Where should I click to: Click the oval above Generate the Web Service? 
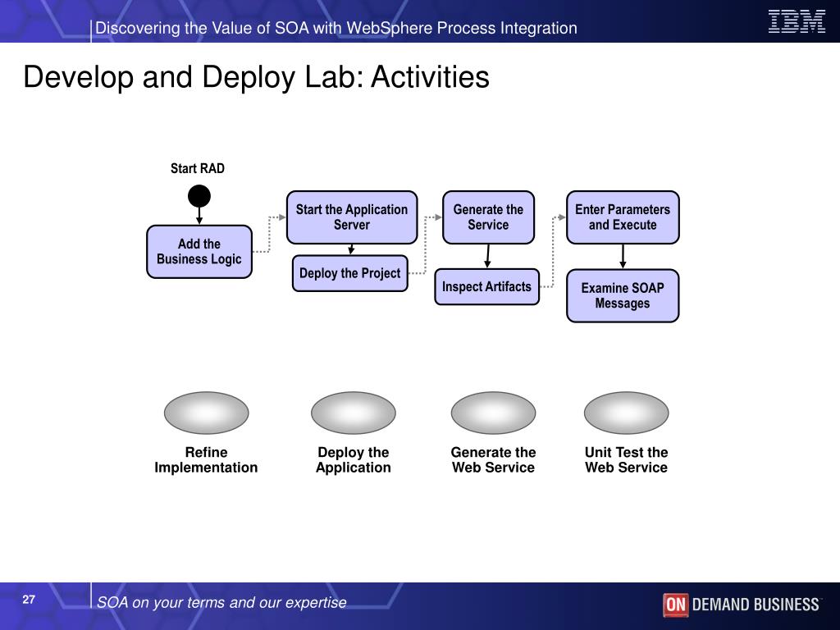coord(493,413)
